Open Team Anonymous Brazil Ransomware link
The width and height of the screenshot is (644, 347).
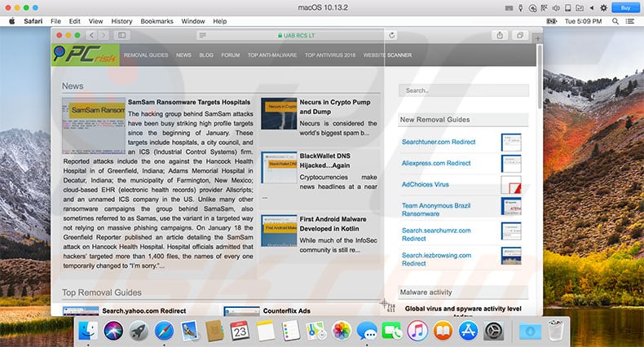coord(436,209)
